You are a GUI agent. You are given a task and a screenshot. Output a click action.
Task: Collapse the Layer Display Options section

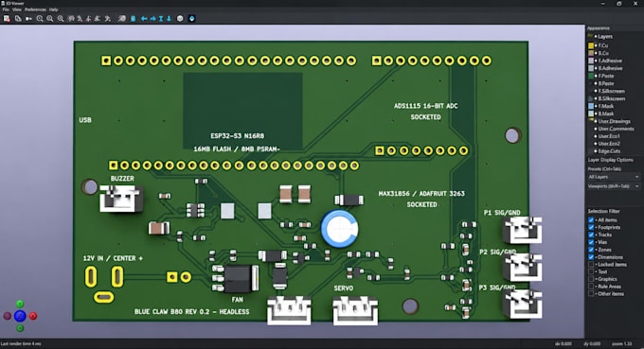[610, 160]
